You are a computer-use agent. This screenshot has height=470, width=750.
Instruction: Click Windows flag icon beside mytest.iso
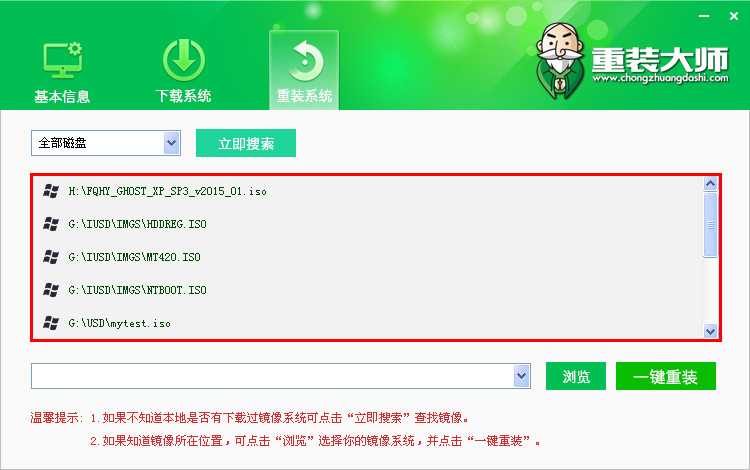click(x=51, y=323)
